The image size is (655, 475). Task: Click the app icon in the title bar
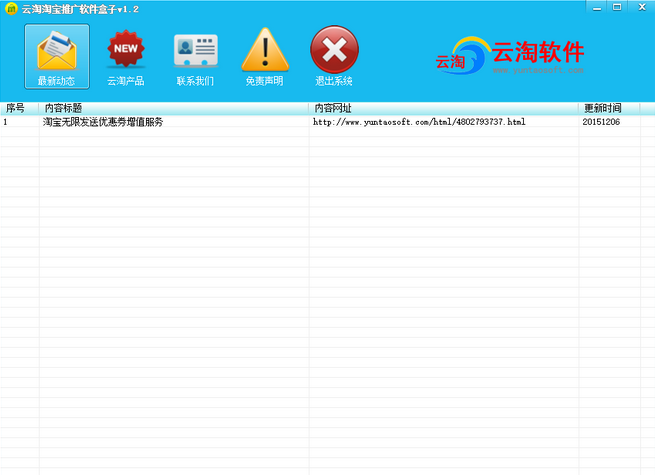coord(11,9)
